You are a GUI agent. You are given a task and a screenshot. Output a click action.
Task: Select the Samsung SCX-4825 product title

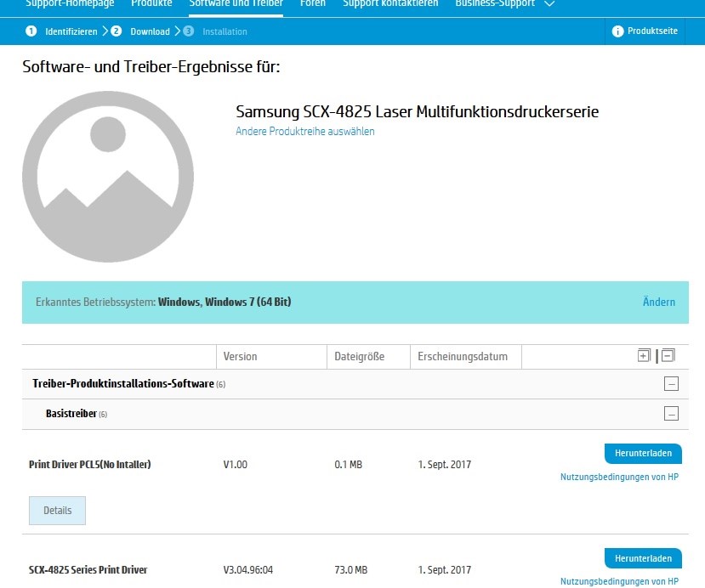(418, 111)
